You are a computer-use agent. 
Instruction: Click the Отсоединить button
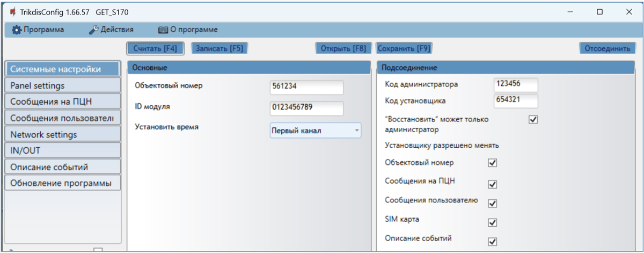click(607, 48)
